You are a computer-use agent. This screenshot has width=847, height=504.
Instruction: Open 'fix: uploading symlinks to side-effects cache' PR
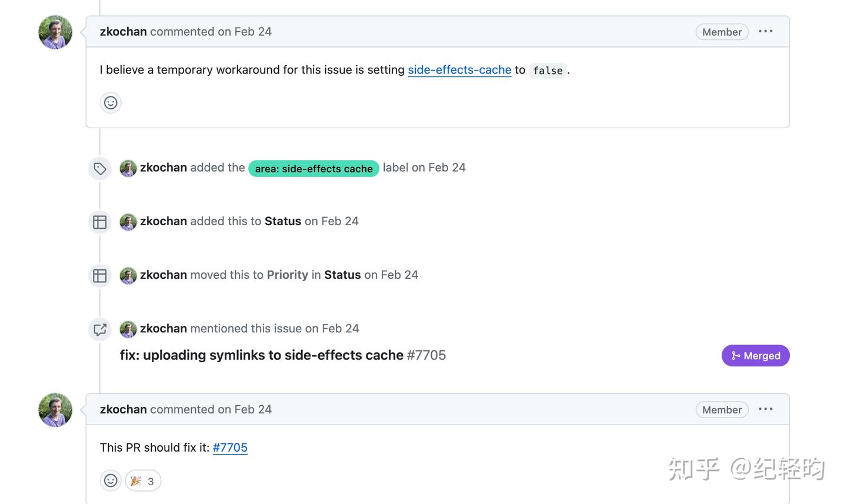[262, 355]
